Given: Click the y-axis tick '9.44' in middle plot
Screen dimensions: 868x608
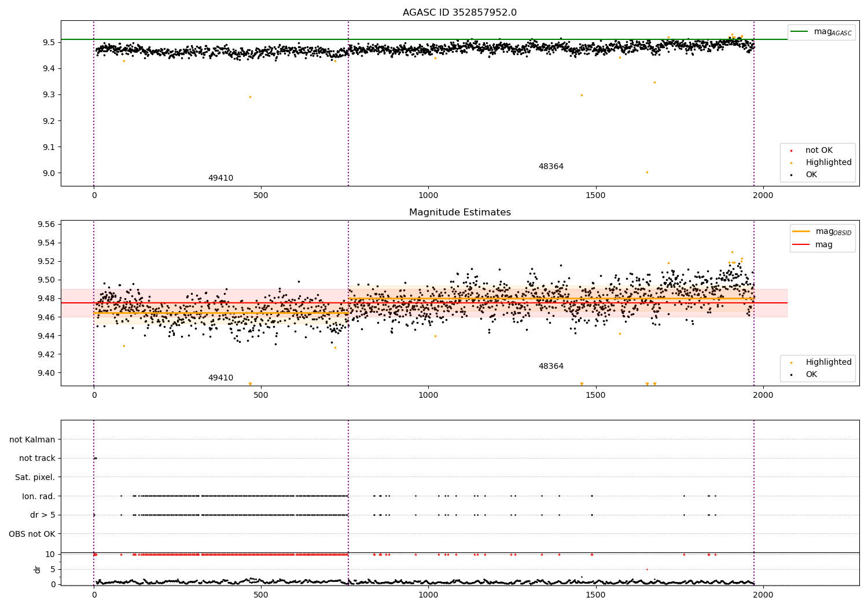Looking at the screenshot, I should point(46,336).
